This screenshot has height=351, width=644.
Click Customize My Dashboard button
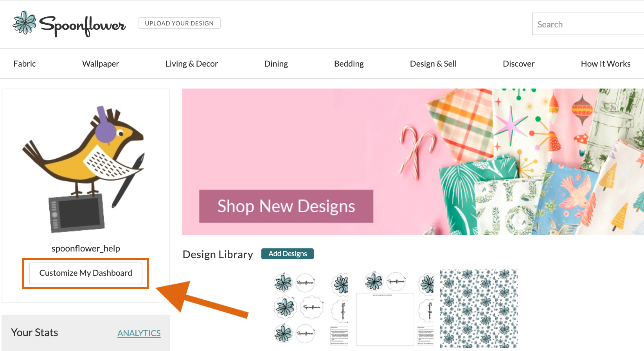86,273
